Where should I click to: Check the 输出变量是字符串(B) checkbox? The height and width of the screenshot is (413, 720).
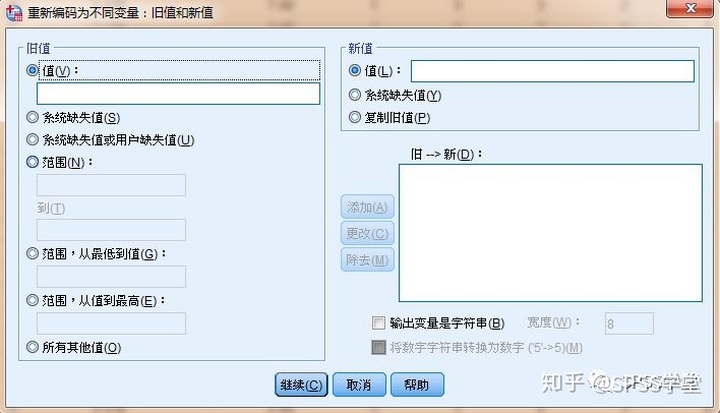click(x=378, y=322)
